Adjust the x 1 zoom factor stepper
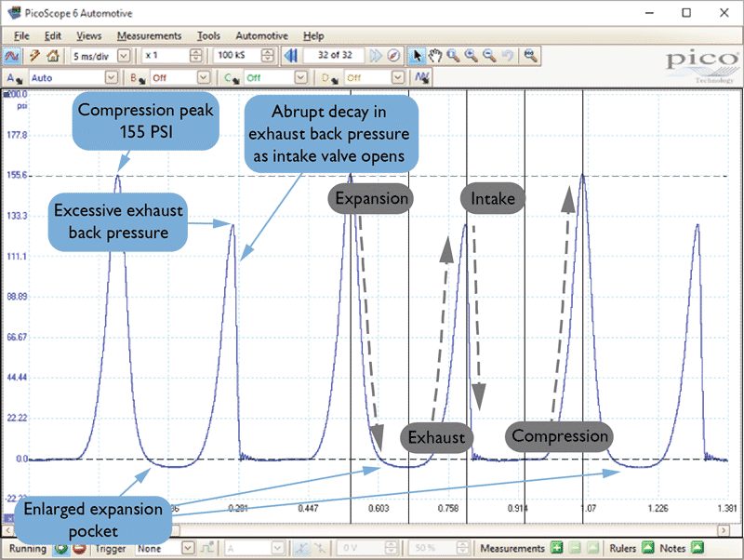Viewport: 744px width, 560px height. (x=195, y=56)
